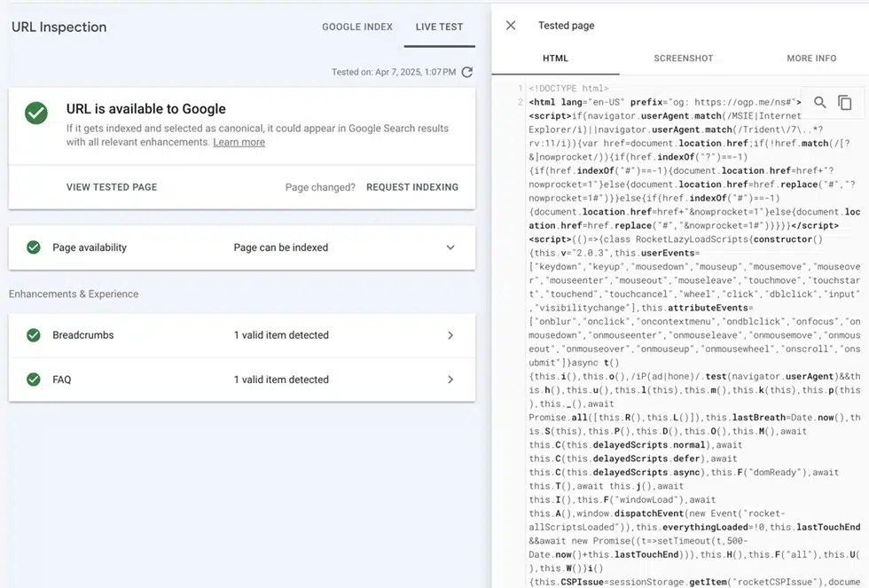Expand the Page availability section
This screenshot has height=588, width=869.
pyautogui.click(x=450, y=247)
